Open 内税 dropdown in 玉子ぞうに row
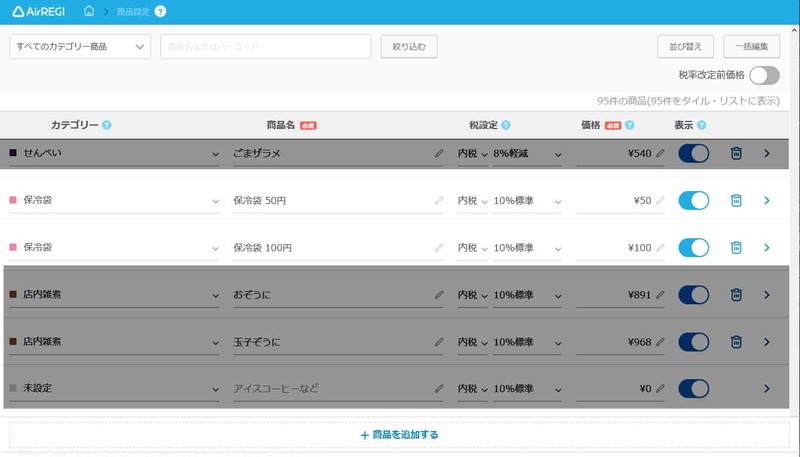This screenshot has width=800, height=457. (472, 342)
